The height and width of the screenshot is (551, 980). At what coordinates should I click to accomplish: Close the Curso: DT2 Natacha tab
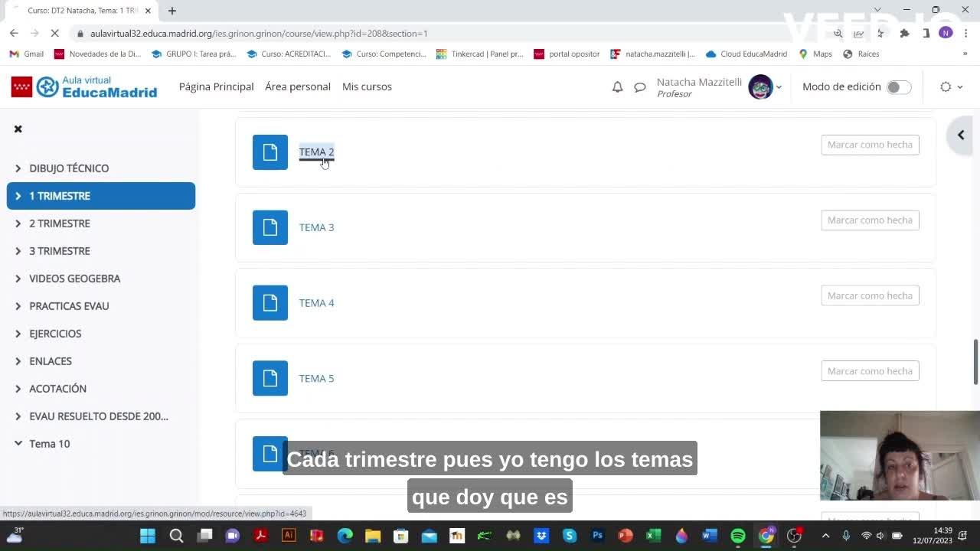148,11
